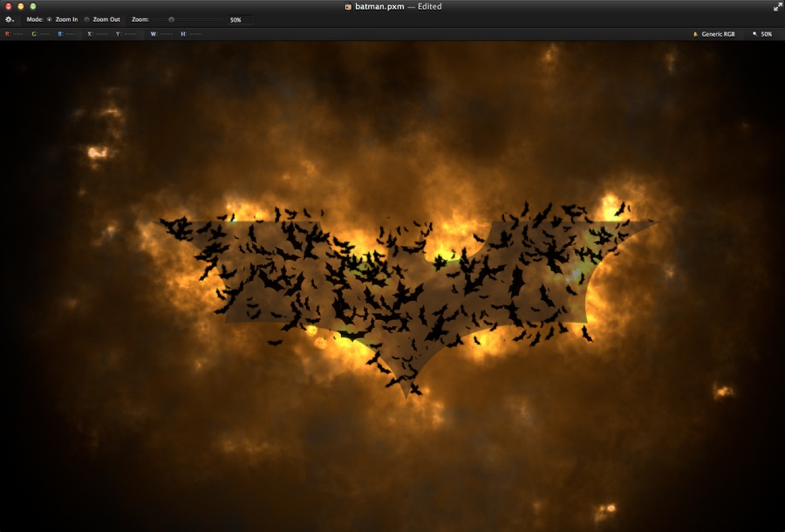Image resolution: width=785 pixels, height=532 pixels.
Task: Click the Generic RGB color profile icon
Action: click(x=695, y=34)
